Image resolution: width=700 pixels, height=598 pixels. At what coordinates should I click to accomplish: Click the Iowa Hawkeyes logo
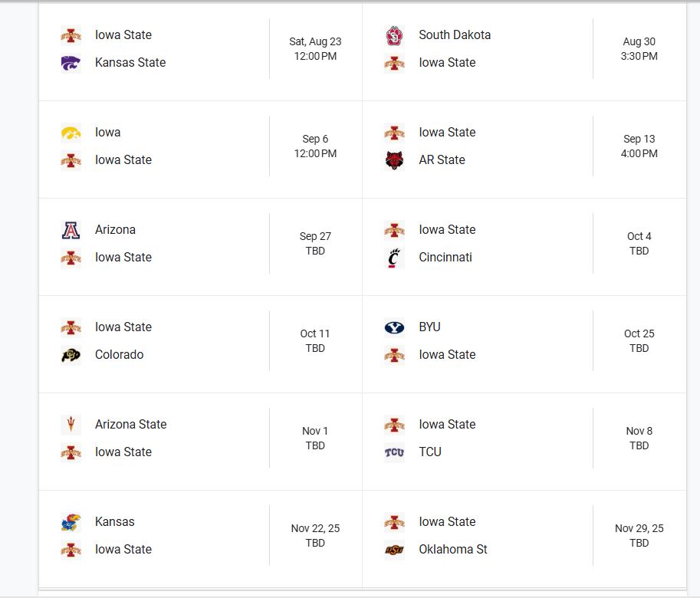pos(71,133)
